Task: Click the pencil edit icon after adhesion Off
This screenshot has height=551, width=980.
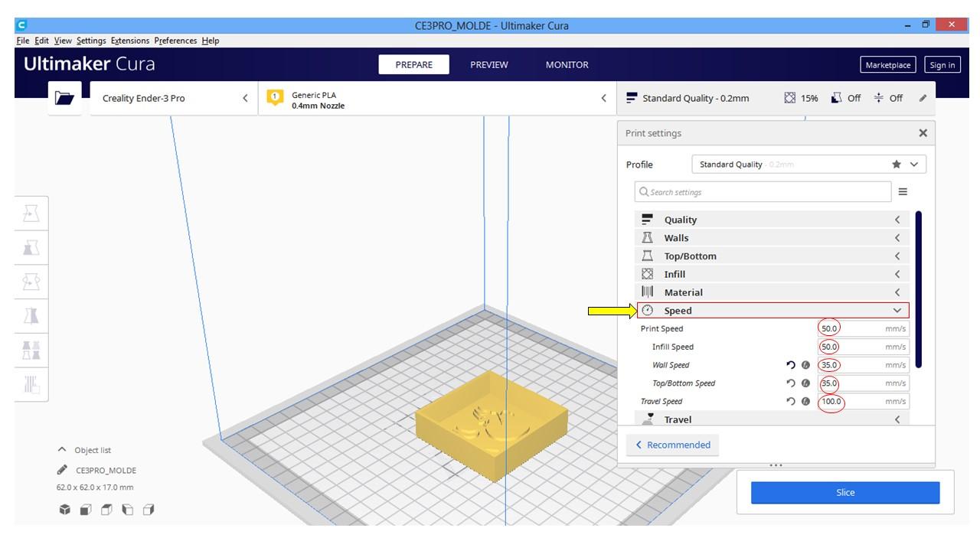Action: [x=923, y=98]
